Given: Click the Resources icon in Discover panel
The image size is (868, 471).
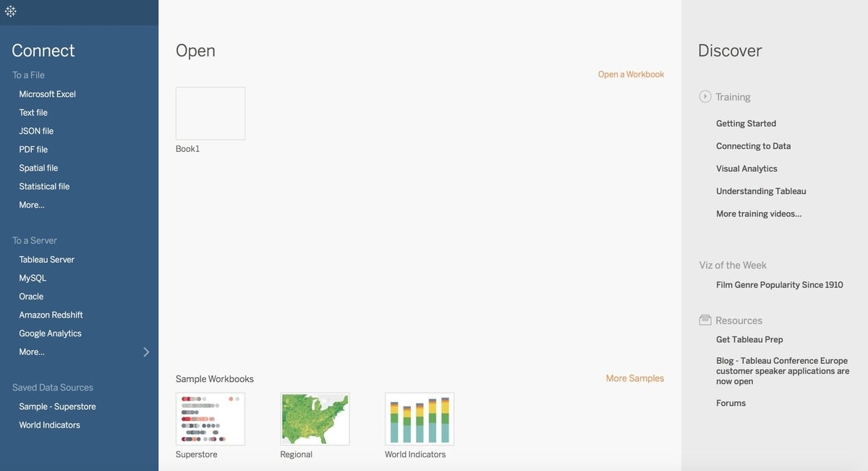Looking at the screenshot, I should click(705, 320).
